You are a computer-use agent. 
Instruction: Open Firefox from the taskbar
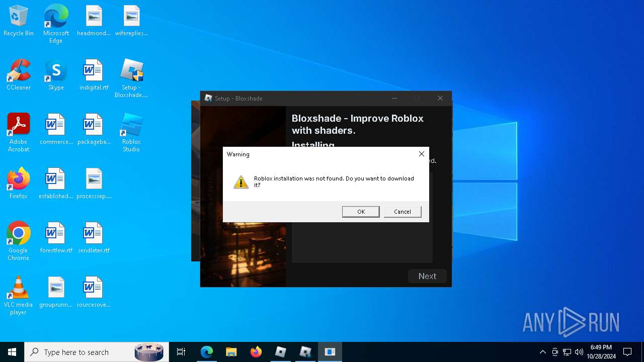[x=256, y=352]
